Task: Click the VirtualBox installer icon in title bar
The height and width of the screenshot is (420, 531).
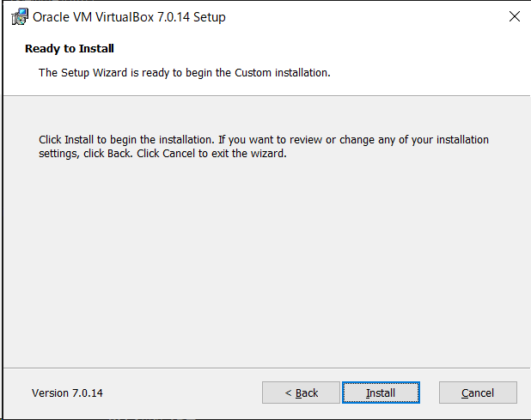Action: 20,16
